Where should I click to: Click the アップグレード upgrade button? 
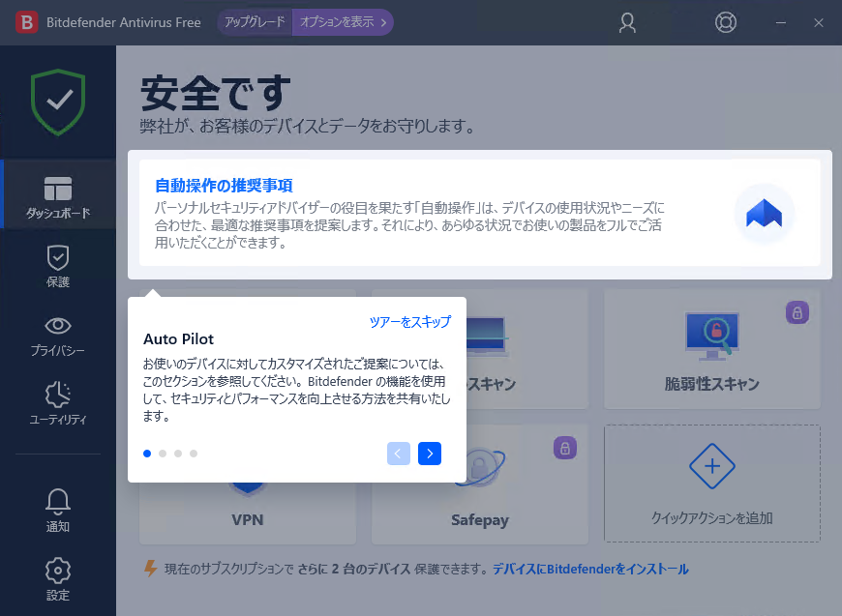[x=255, y=22]
